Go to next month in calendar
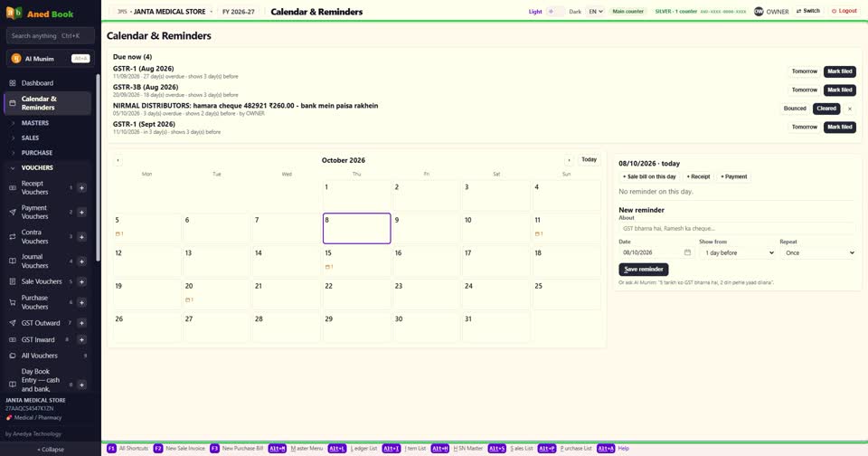 (569, 160)
